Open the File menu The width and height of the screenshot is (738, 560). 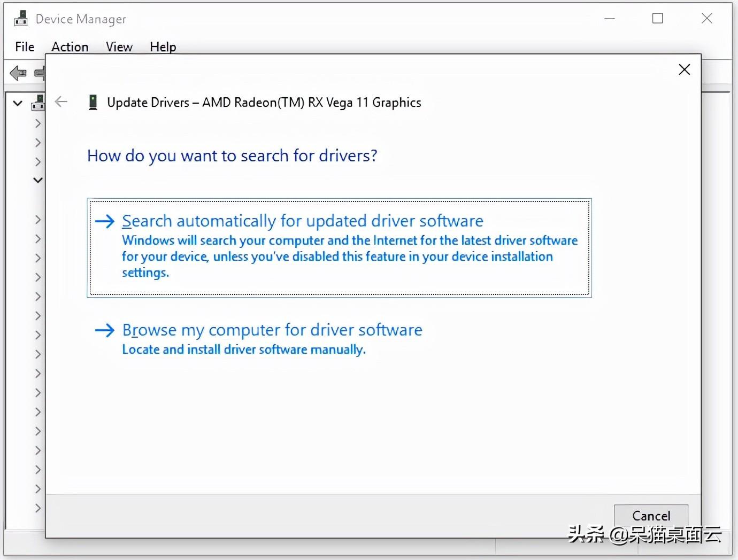click(x=25, y=47)
